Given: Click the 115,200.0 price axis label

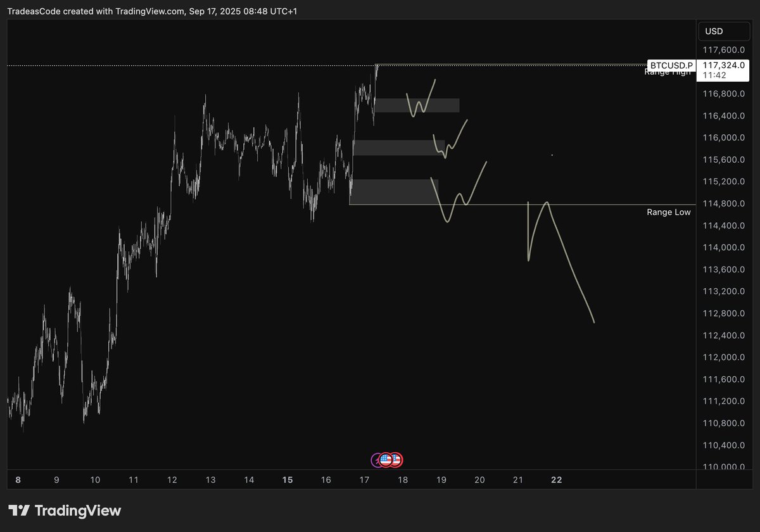Looking at the screenshot, I should pyautogui.click(x=723, y=182).
